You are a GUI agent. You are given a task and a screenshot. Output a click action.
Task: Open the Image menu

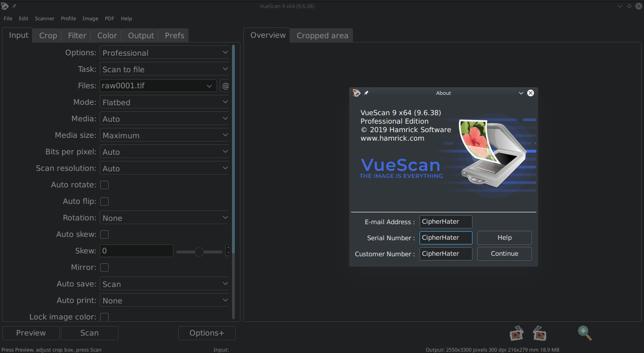90,18
